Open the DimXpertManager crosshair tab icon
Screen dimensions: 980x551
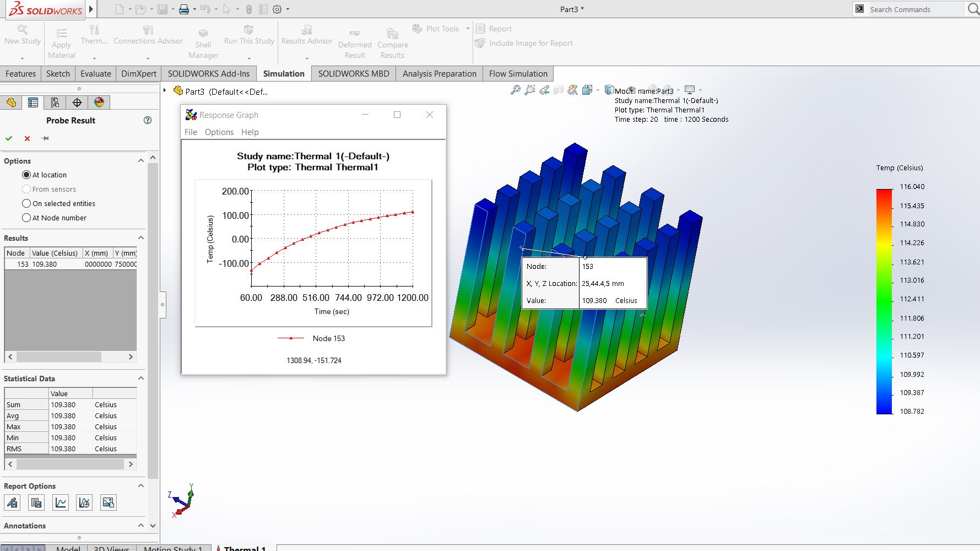coord(77,102)
